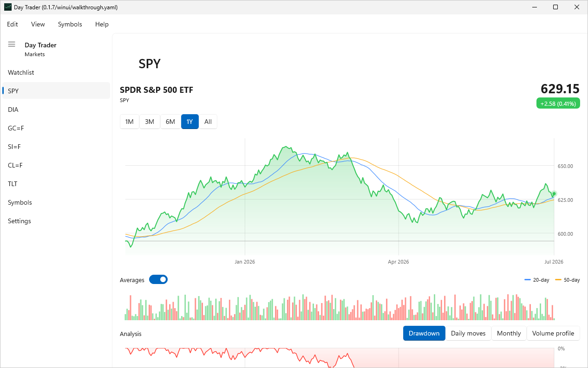The width and height of the screenshot is (588, 368).
Task: Click the 20-day legend entry
Action: coord(537,280)
